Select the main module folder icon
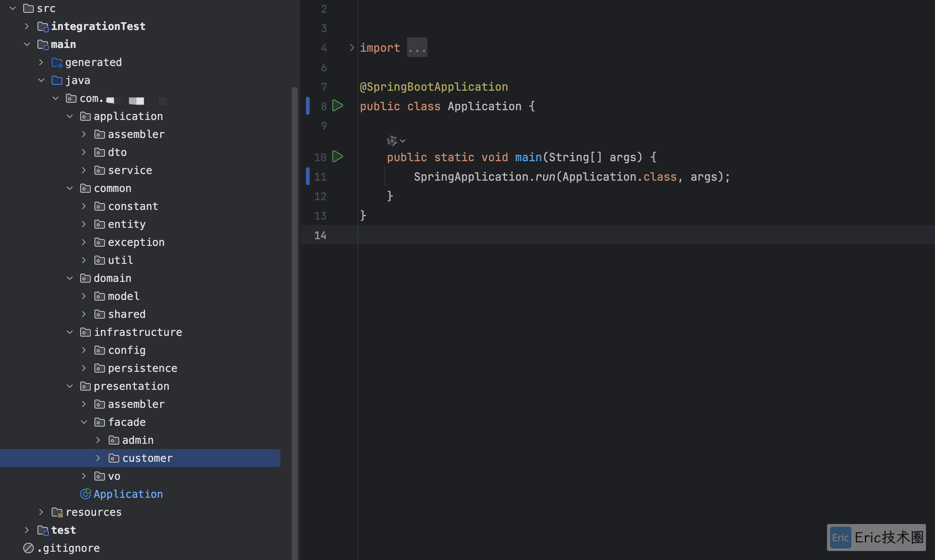This screenshot has height=560, width=935. (x=43, y=45)
